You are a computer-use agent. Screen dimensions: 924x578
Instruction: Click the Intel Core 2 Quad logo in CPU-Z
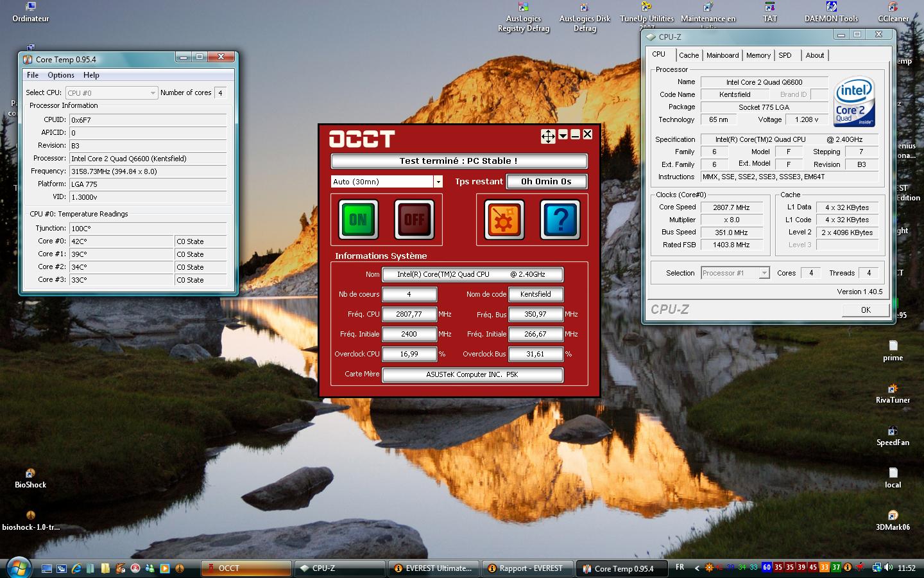[x=854, y=103]
